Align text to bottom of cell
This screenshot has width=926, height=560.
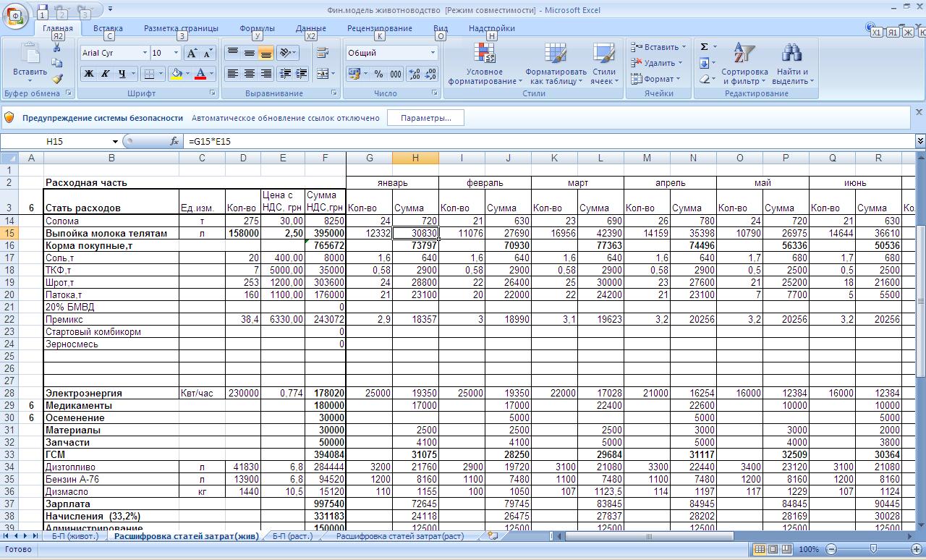[x=266, y=53]
